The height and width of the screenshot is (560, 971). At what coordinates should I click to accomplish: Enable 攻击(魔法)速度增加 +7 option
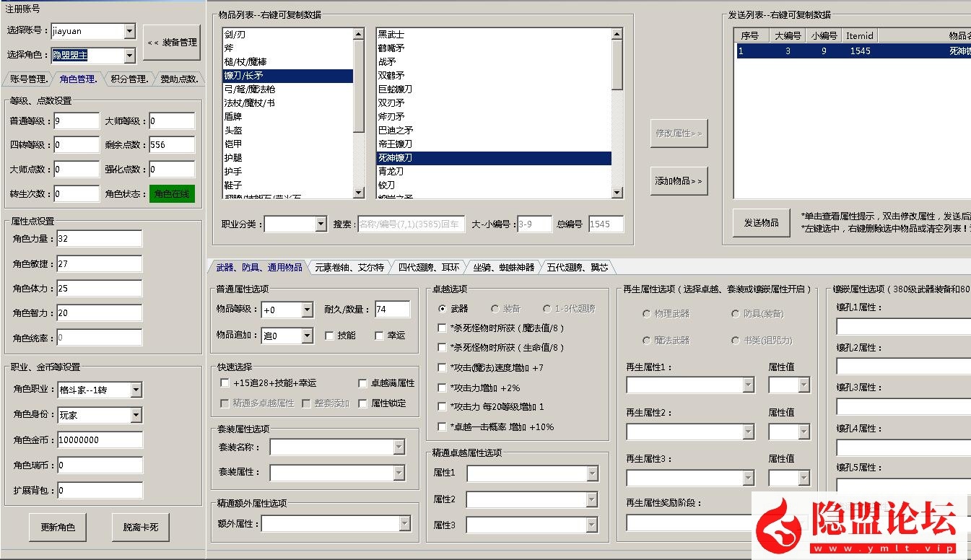tap(443, 368)
